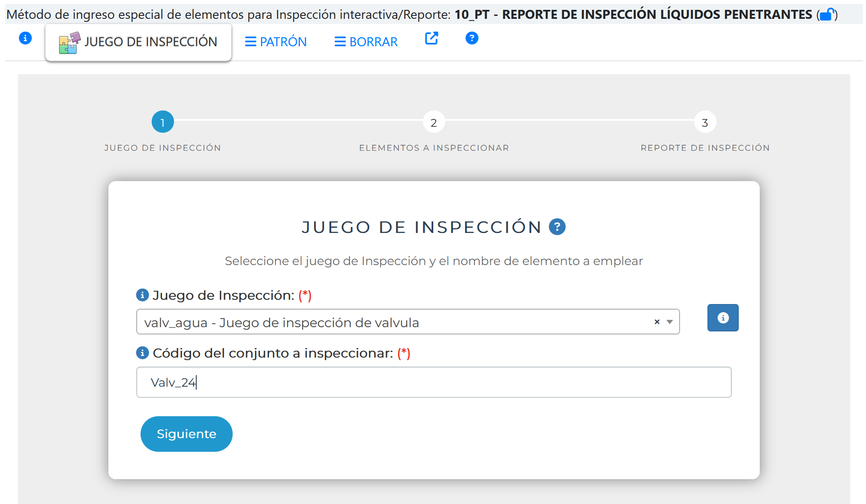The width and height of the screenshot is (866, 504).
Task: Click the unlock padlock icon in header
Action: 827,15
